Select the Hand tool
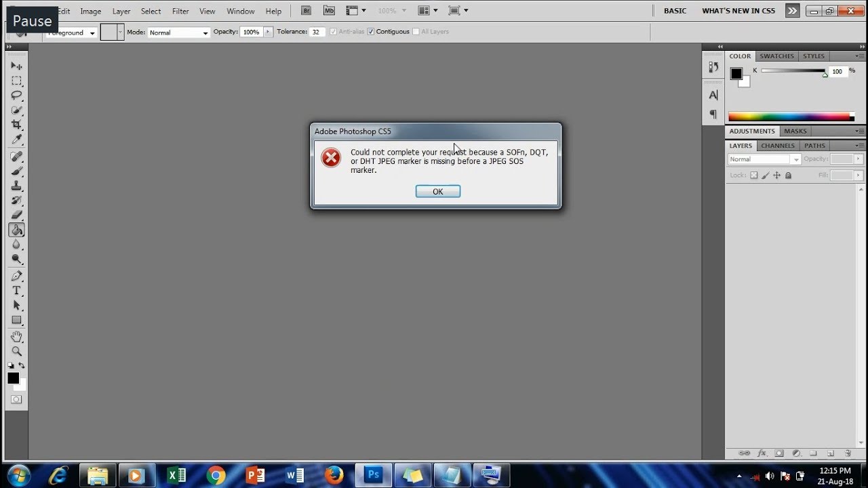The image size is (868, 488). (x=17, y=337)
